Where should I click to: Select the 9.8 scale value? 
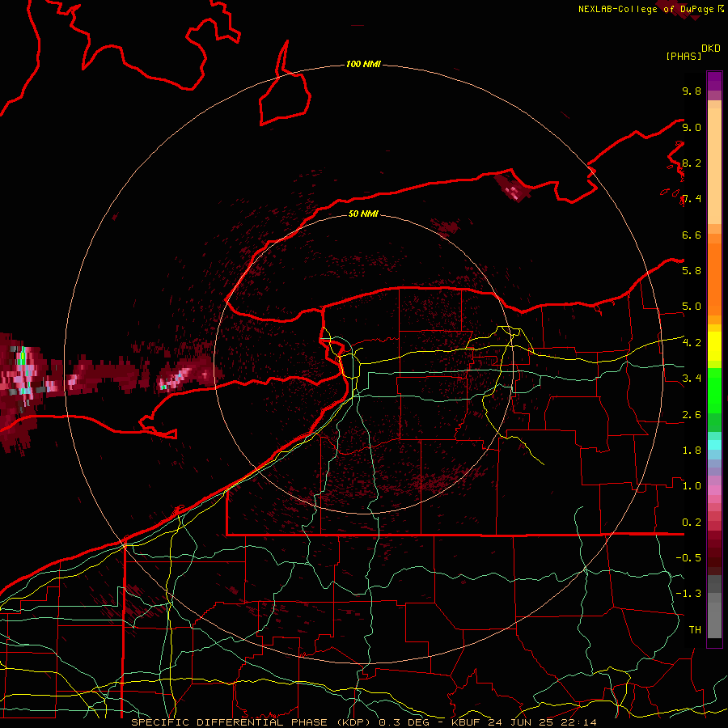(x=692, y=91)
